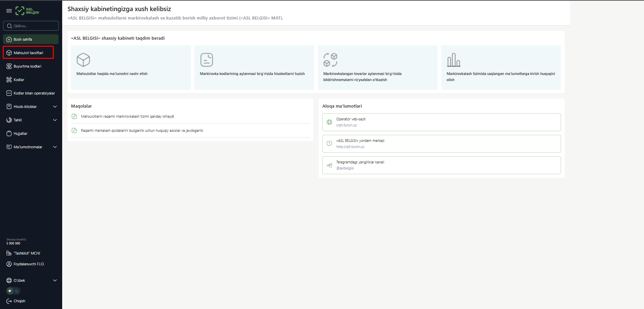The image size is (644, 309).
Task: Open article about how digital marking works
Action: point(127,116)
